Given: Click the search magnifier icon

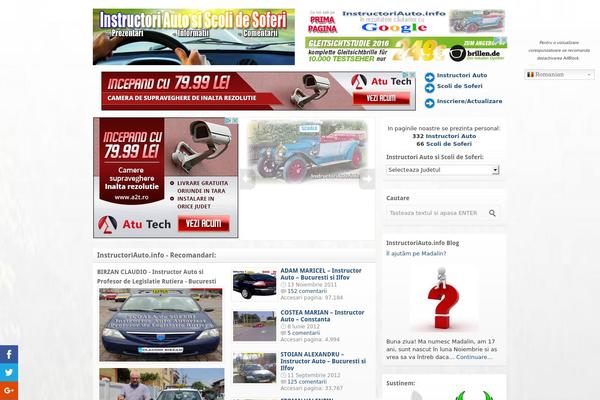Looking at the screenshot, I should (x=492, y=213).
